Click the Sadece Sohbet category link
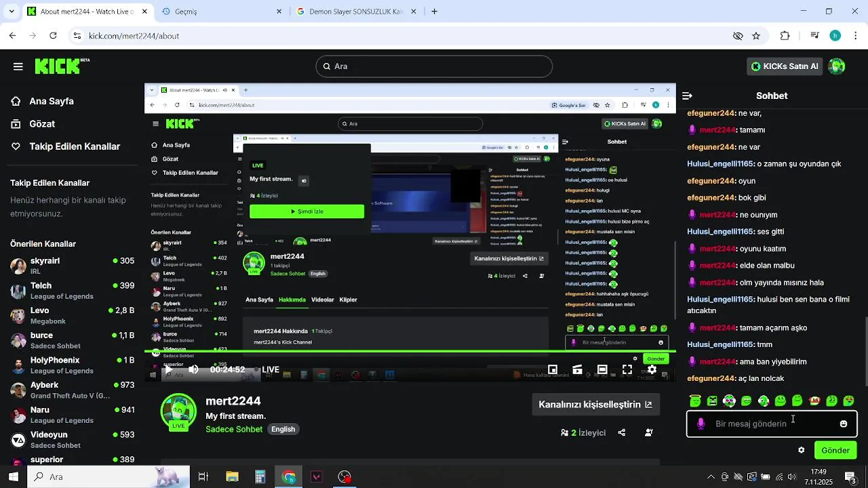This screenshot has height=488, width=868. [x=234, y=429]
